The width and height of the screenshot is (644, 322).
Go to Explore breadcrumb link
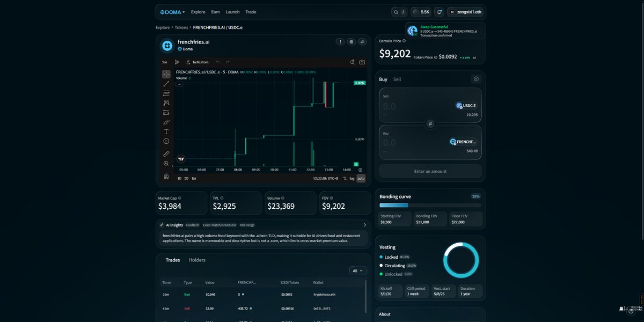click(163, 27)
